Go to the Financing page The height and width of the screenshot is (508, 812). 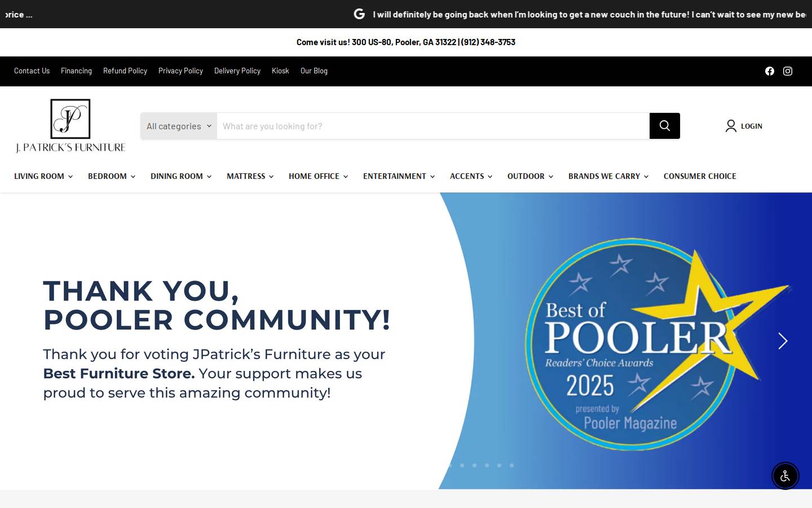76,71
